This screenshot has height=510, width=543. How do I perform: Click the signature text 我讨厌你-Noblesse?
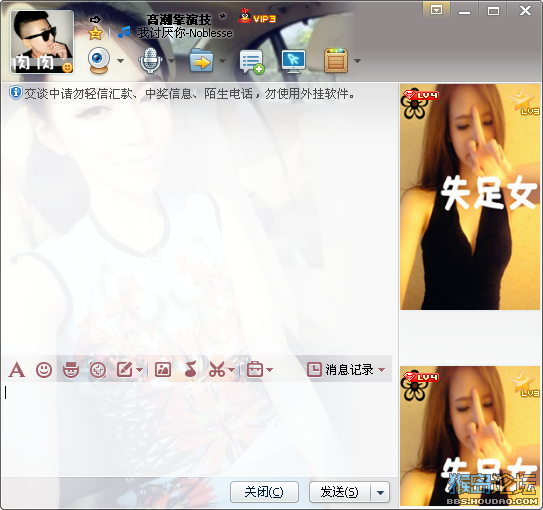185,33
